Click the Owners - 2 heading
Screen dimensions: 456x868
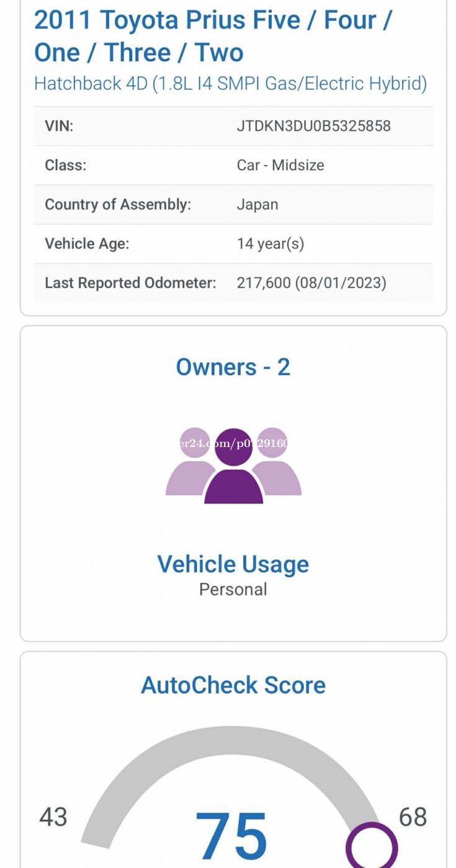(233, 367)
